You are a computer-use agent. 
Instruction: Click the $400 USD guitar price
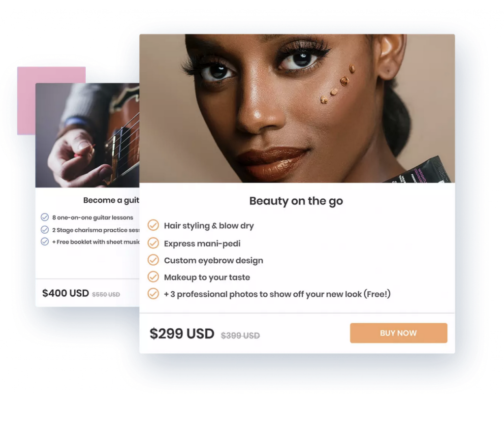pyautogui.click(x=65, y=293)
